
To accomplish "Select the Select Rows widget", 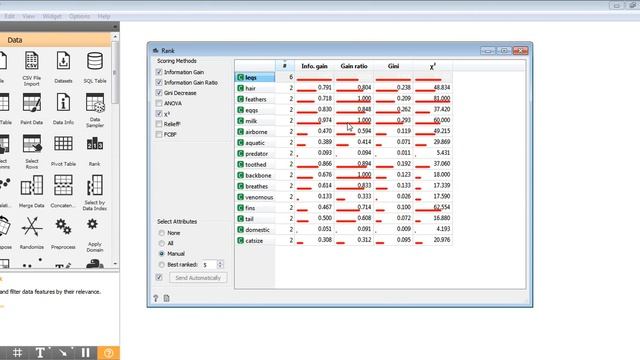I will click(x=31, y=151).
